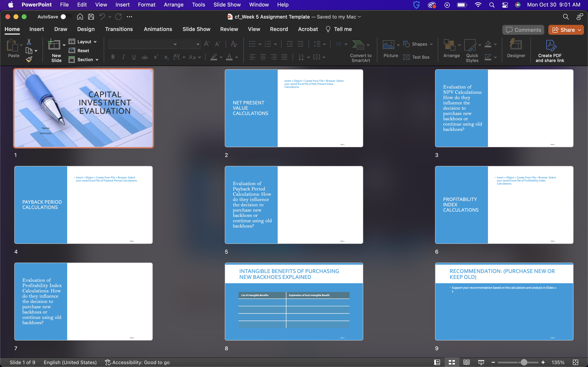588x367 pixels.
Task: Start Slide Show view from status bar
Action: (x=481, y=362)
